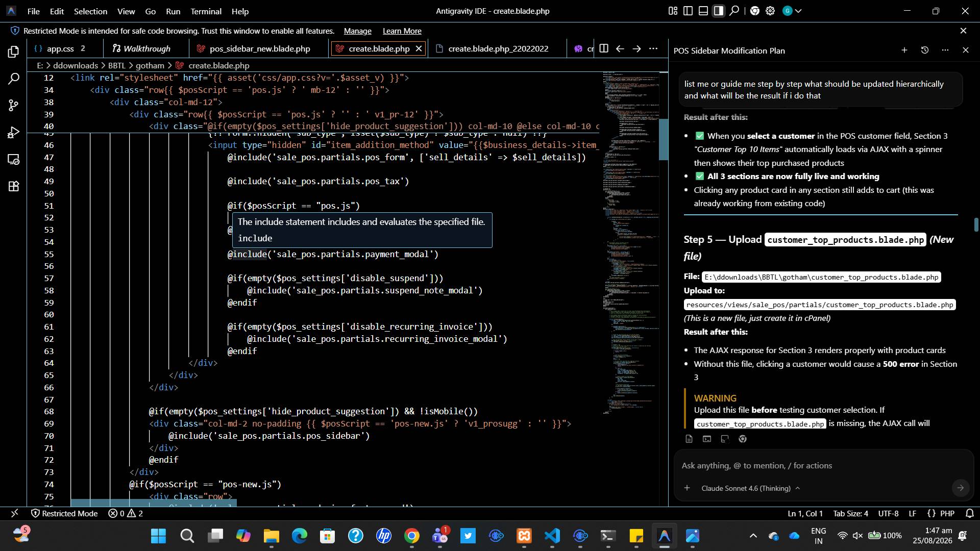This screenshot has height=551, width=980.
Task: Open the Explorer view in activity bar
Action: click(x=14, y=52)
